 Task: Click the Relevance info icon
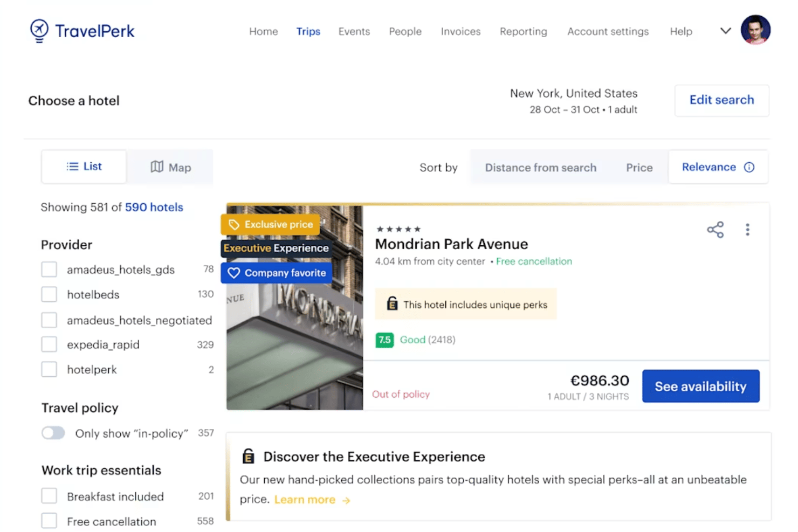(x=749, y=167)
